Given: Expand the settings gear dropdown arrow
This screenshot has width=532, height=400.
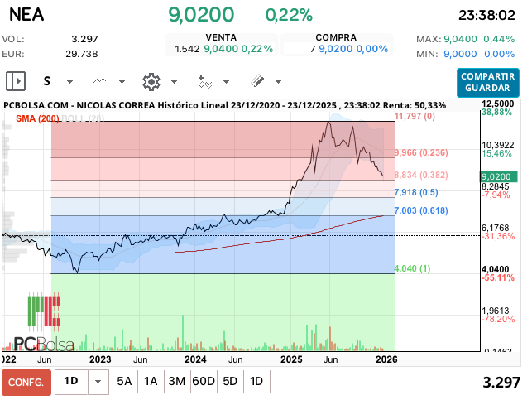Looking at the screenshot, I should point(175,82).
